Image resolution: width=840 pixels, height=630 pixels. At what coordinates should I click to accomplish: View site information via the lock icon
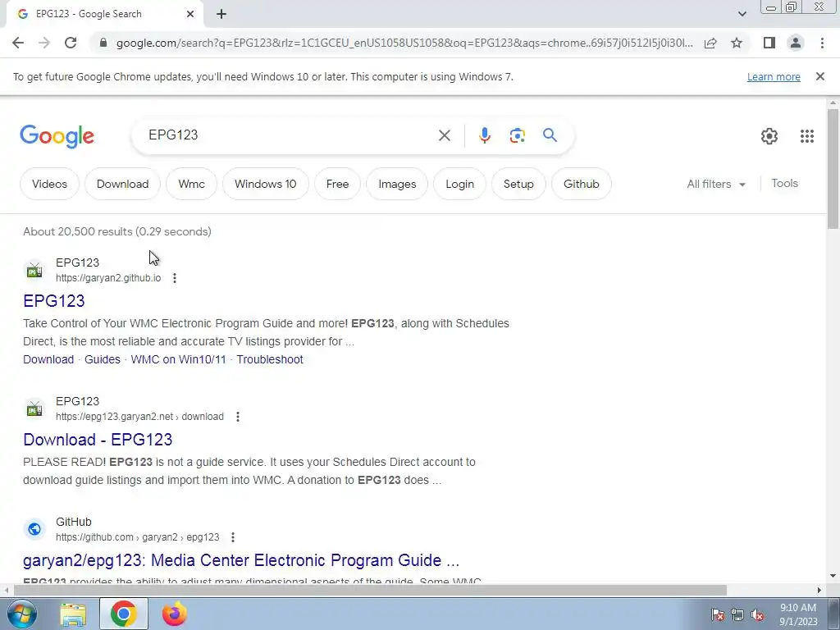coord(103,43)
